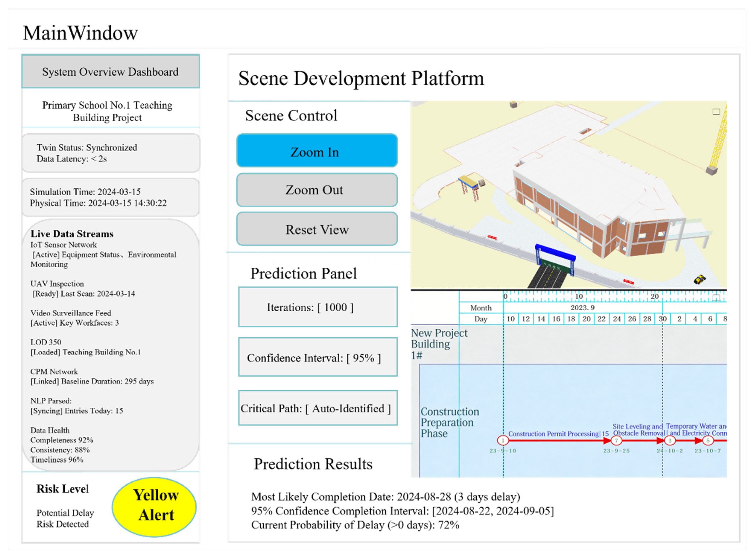Image resolution: width=756 pixels, height=560 pixels.
Task: Select network node 5 dated 23-10-7
Action: pos(708,440)
